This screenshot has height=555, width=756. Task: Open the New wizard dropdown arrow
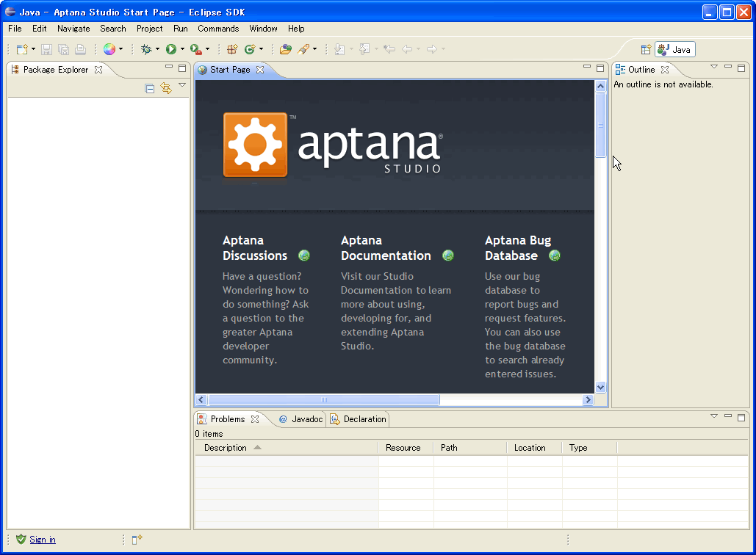coord(33,49)
